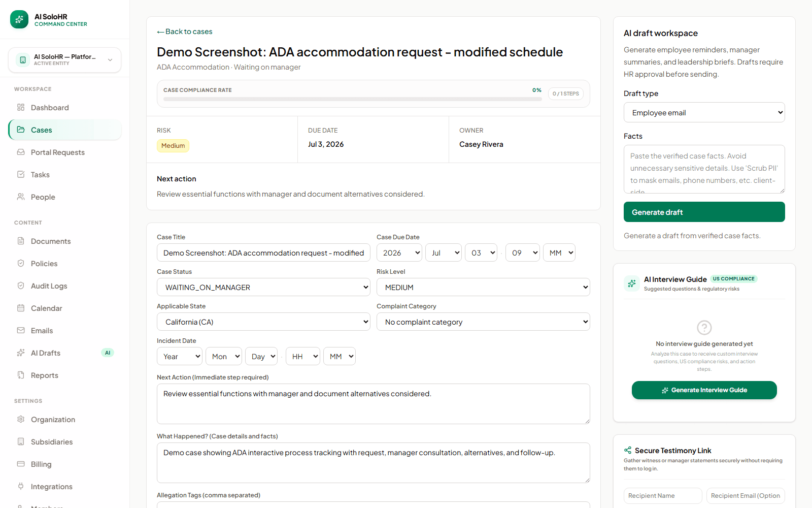Click the Portal Requests inbox icon
This screenshot has width=812, height=508.
21,152
